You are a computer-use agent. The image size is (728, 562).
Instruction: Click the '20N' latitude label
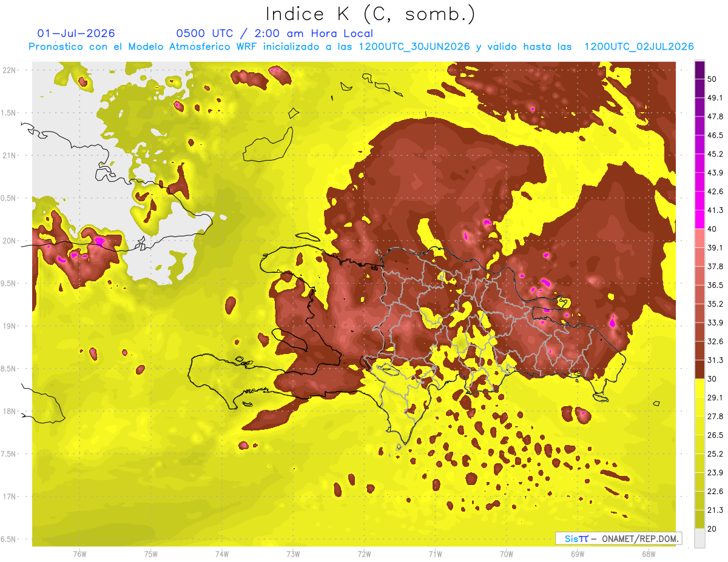pos(10,241)
